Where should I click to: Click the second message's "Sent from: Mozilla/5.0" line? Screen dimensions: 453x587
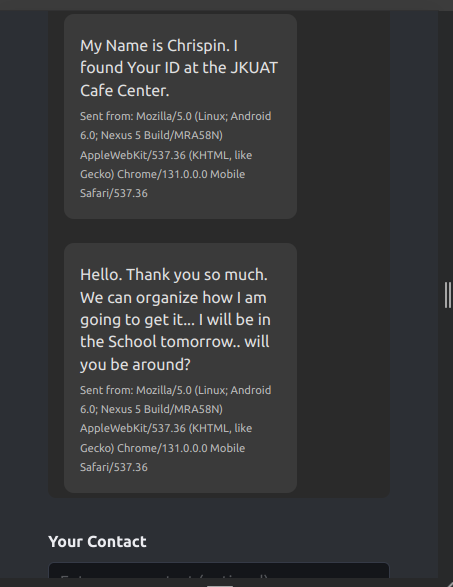(176, 390)
